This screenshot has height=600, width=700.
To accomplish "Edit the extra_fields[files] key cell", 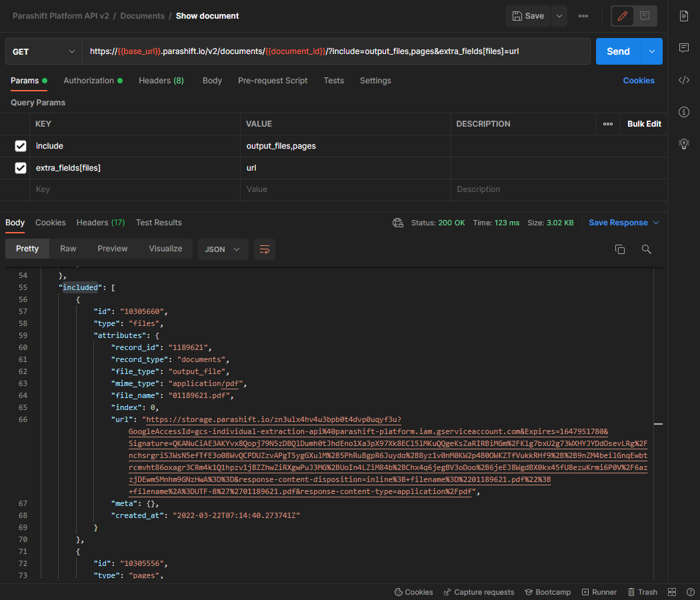I will coord(135,168).
